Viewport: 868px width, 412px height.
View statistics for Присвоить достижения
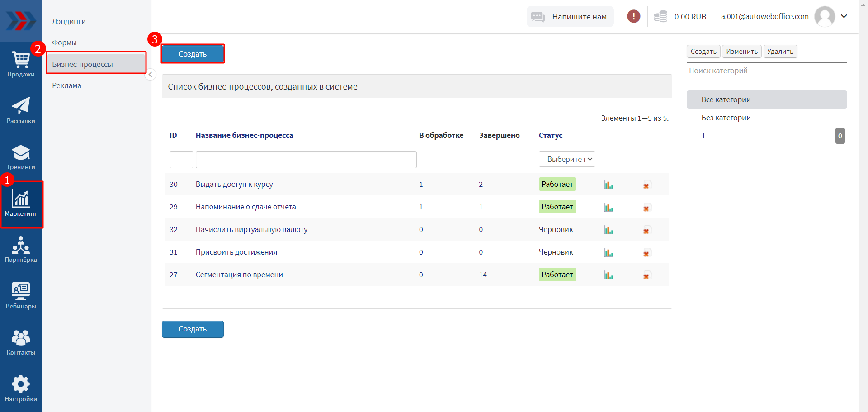coord(609,252)
